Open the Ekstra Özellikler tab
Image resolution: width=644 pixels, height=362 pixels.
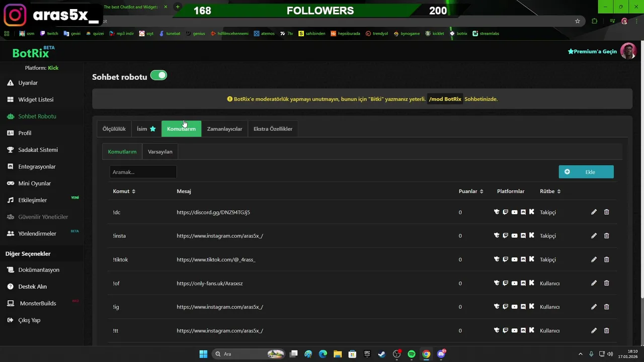(x=273, y=129)
